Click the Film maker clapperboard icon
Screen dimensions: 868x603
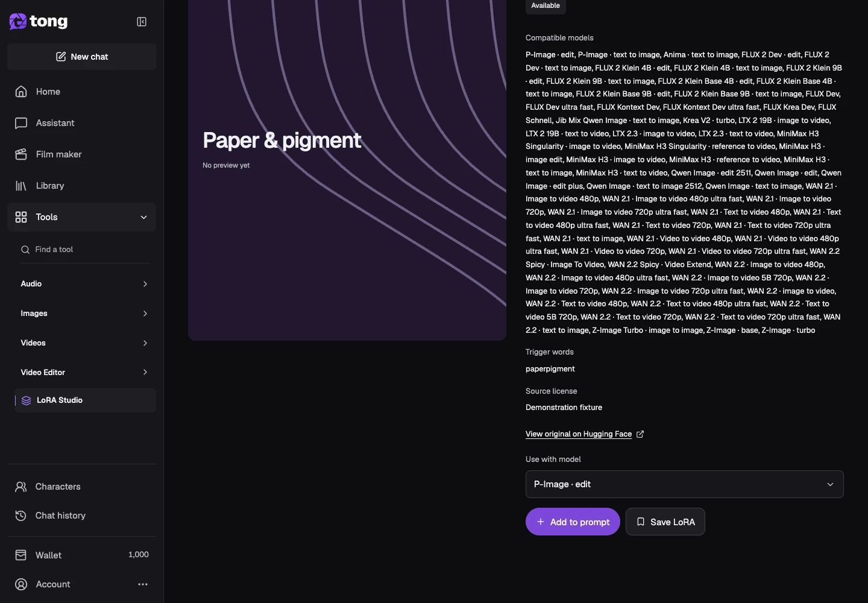click(21, 154)
